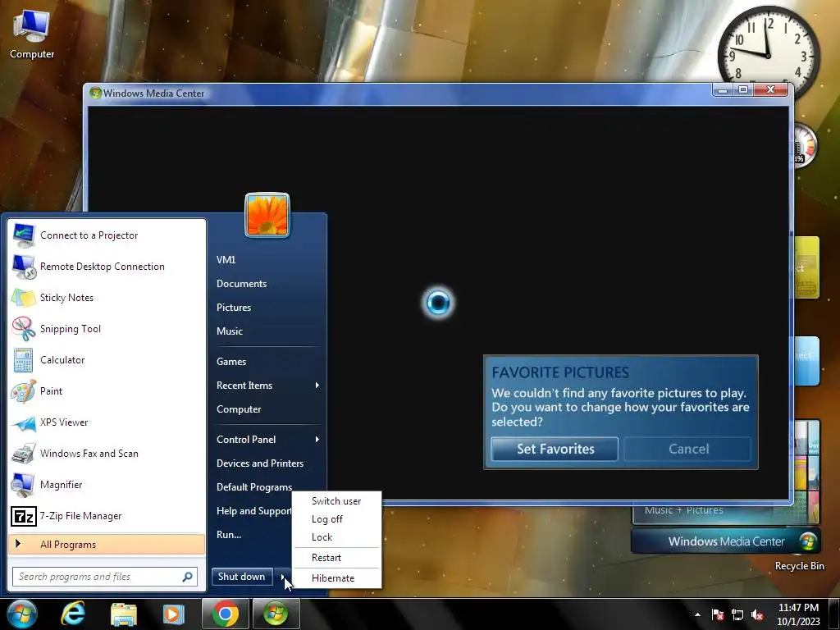Open the Magnifier icon

[24, 485]
